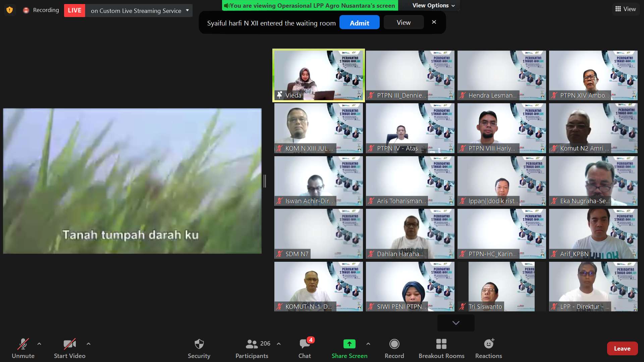The width and height of the screenshot is (644, 362).
Task: Open the Chat icon
Action: [305, 344]
